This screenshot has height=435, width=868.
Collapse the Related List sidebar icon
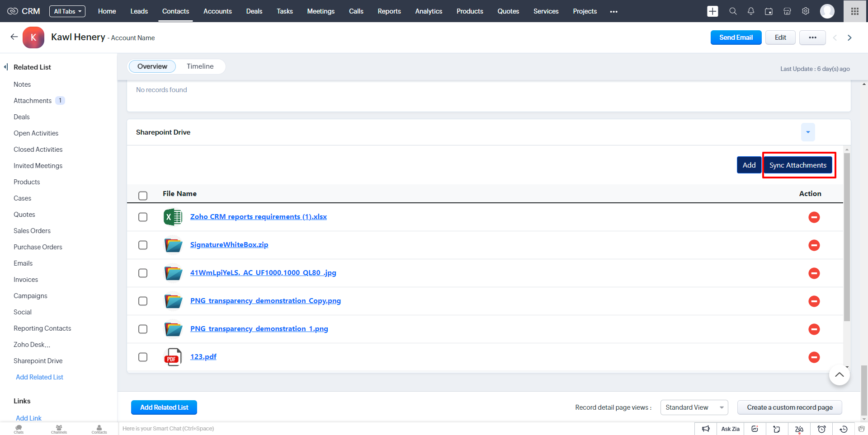6,67
